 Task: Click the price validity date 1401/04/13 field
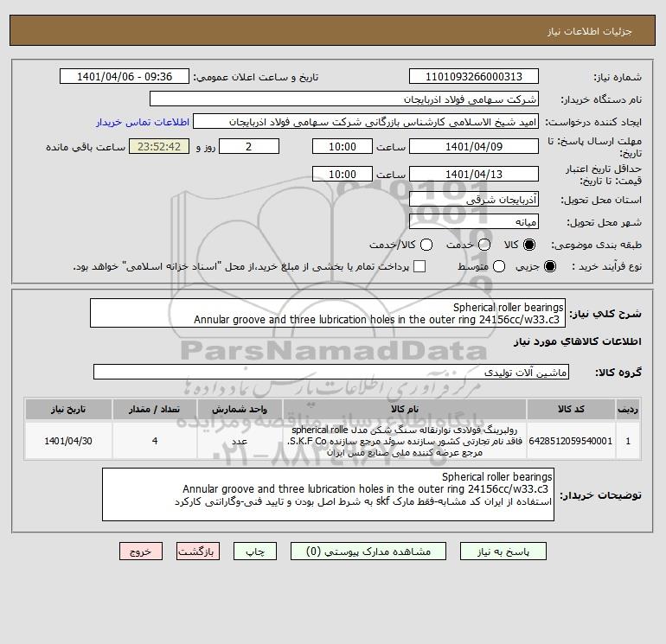click(x=474, y=174)
